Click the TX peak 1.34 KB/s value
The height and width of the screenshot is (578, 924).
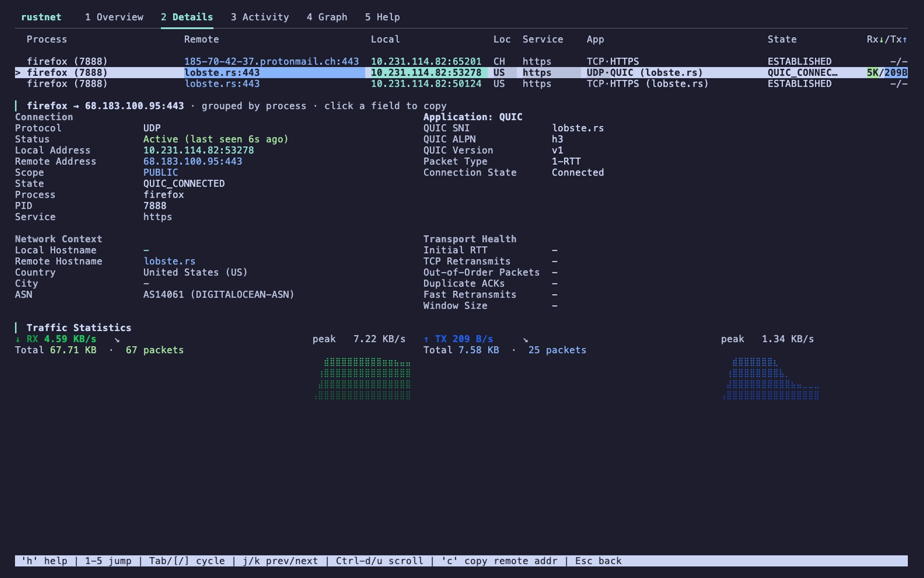(x=788, y=339)
